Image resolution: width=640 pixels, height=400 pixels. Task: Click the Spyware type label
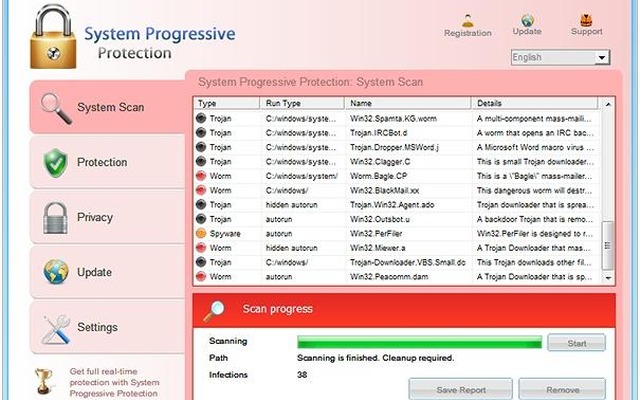click(x=225, y=233)
